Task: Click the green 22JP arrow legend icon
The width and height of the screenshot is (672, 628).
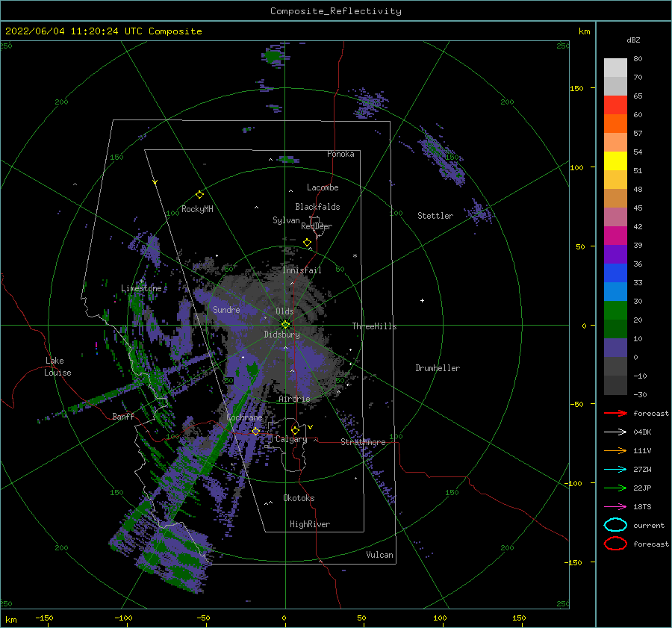Action: point(615,488)
